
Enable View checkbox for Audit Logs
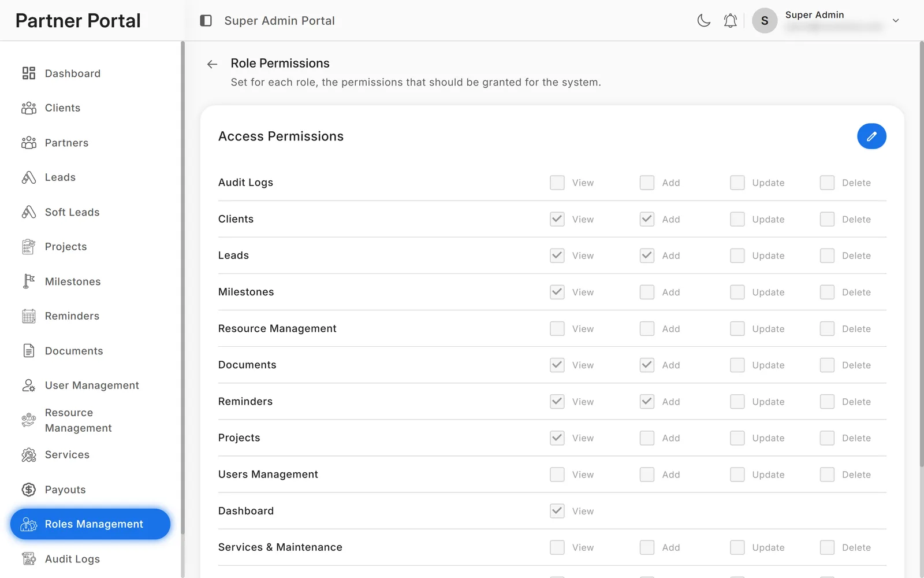click(x=557, y=183)
